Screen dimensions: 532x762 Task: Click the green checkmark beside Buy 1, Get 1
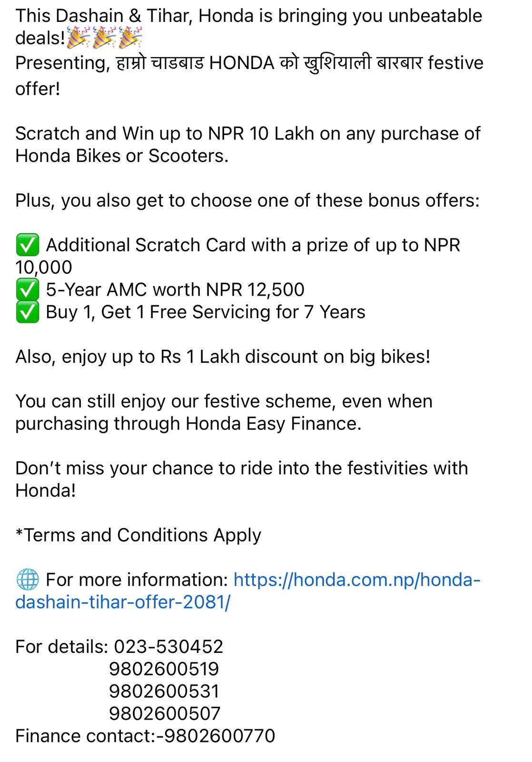(28, 312)
